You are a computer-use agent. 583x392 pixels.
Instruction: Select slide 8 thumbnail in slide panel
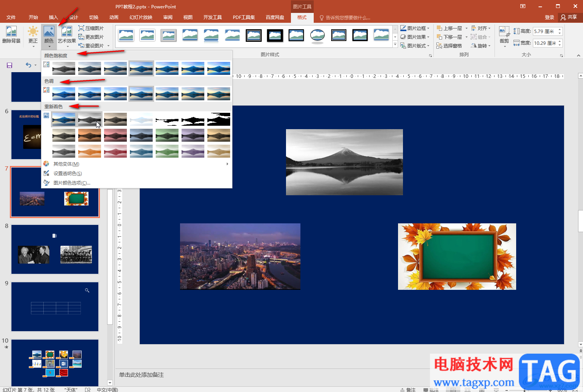[55, 250]
